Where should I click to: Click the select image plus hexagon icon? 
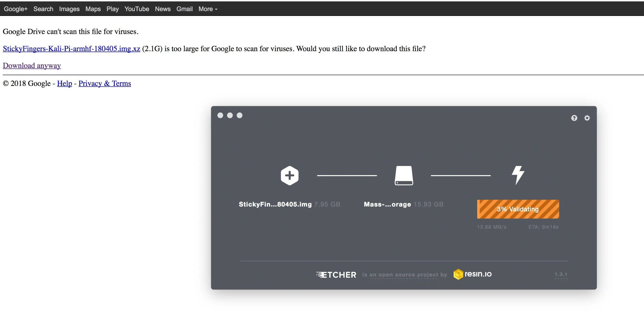[x=289, y=175]
